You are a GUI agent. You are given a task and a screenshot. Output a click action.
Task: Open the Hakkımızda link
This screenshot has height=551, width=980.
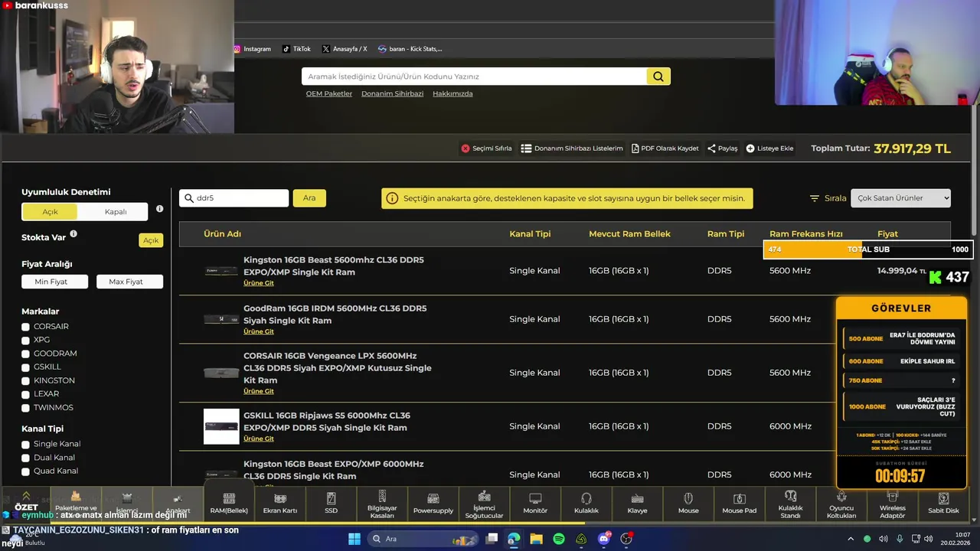coord(452,93)
